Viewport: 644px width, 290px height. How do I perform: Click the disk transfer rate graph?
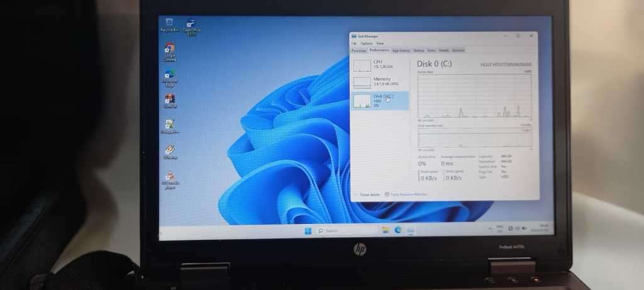[x=475, y=137]
